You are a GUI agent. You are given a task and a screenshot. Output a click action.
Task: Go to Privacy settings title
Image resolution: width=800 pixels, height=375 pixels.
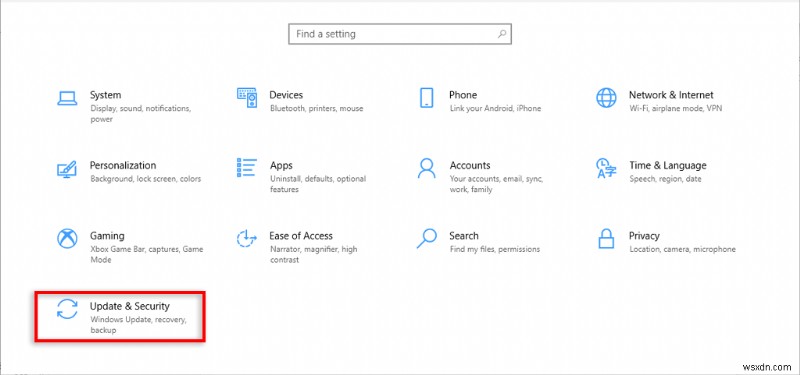[644, 236]
